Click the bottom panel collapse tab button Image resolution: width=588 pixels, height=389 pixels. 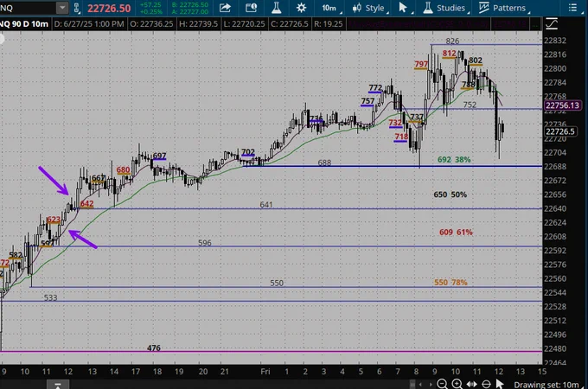point(57,385)
